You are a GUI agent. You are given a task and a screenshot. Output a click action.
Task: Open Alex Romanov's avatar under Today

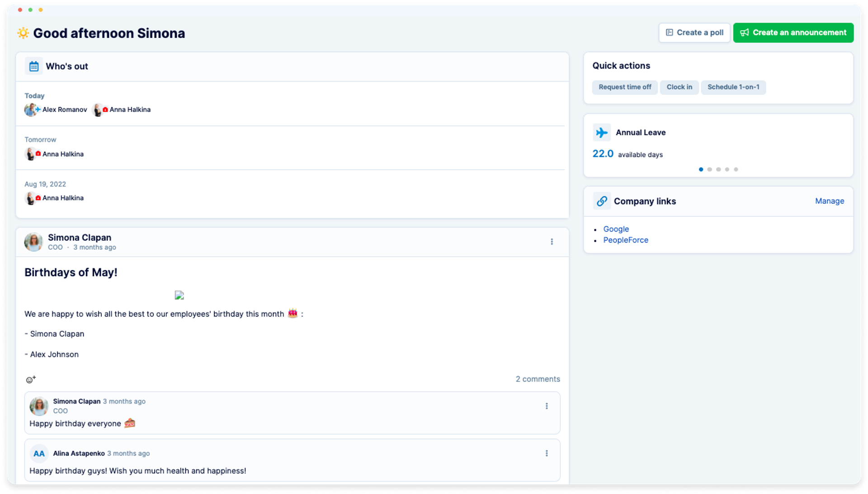(x=31, y=110)
